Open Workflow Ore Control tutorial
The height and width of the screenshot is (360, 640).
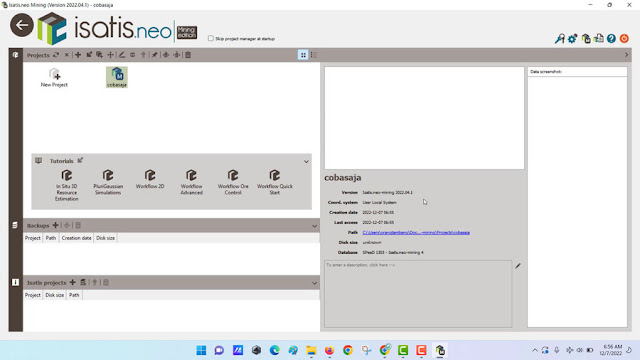[x=233, y=182]
